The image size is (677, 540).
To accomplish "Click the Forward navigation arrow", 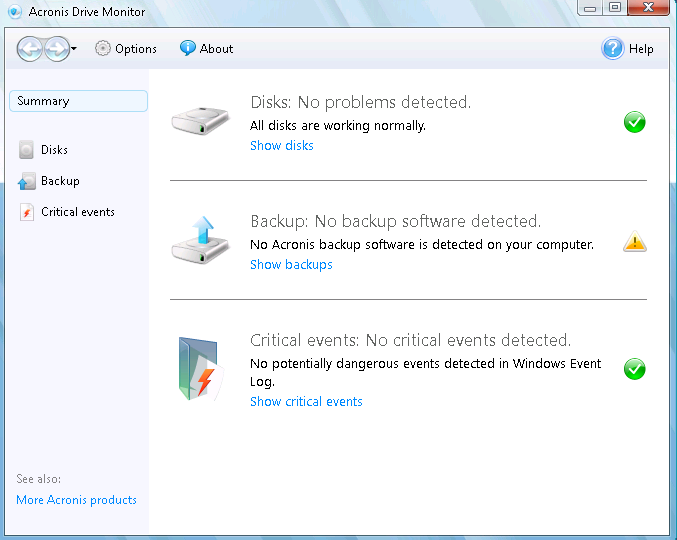I will point(57,49).
